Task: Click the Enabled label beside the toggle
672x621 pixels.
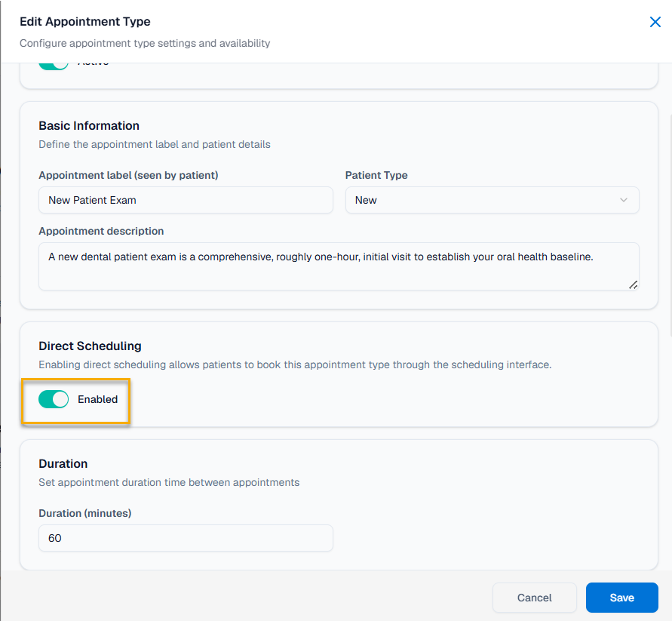Action: pyautogui.click(x=97, y=399)
